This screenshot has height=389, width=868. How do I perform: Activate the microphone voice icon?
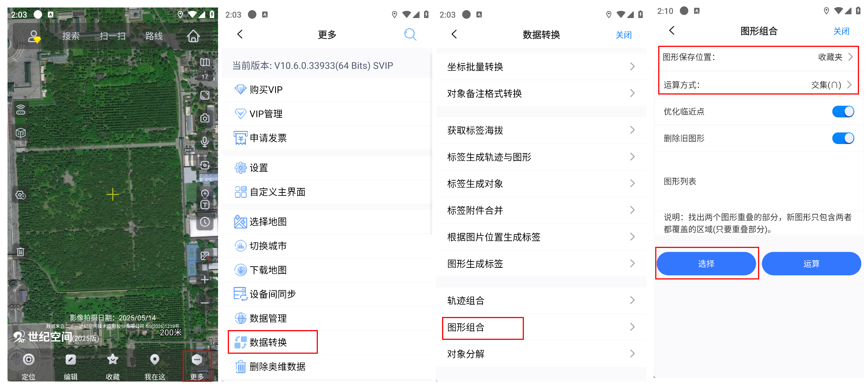pos(205,141)
